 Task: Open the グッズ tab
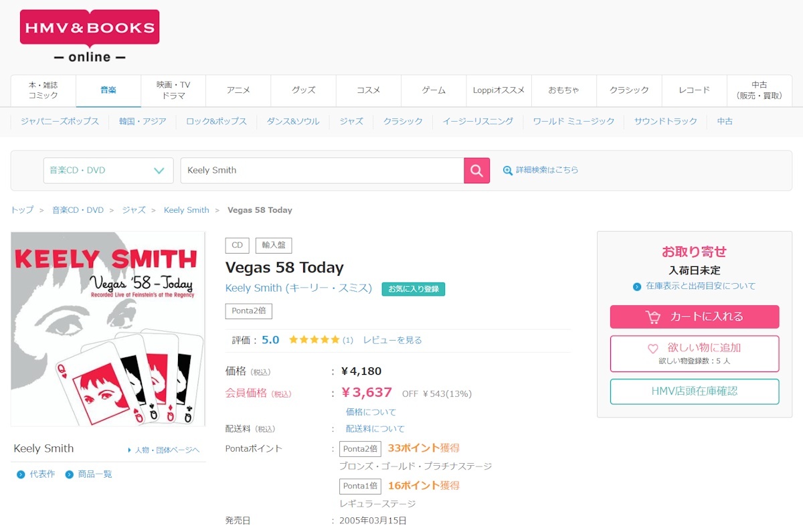pyautogui.click(x=303, y=90)
